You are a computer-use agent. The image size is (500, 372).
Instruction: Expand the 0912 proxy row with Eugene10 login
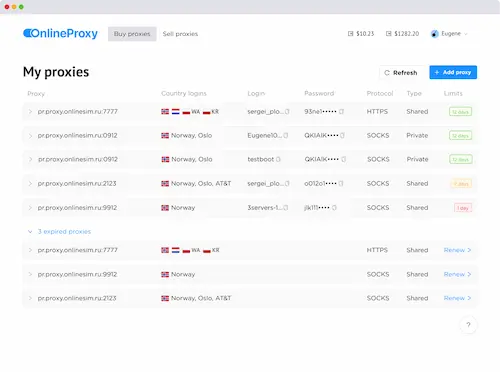30,136
